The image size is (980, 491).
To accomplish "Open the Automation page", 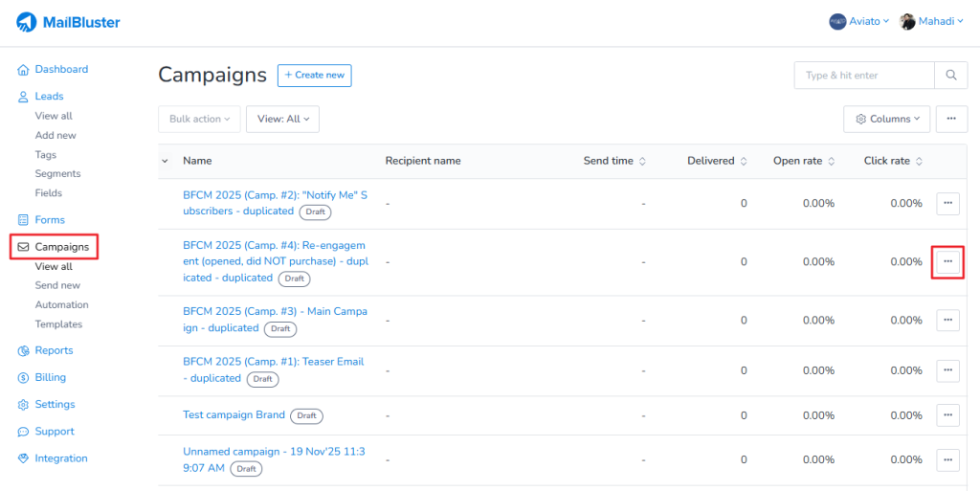I will coord(62,305).
